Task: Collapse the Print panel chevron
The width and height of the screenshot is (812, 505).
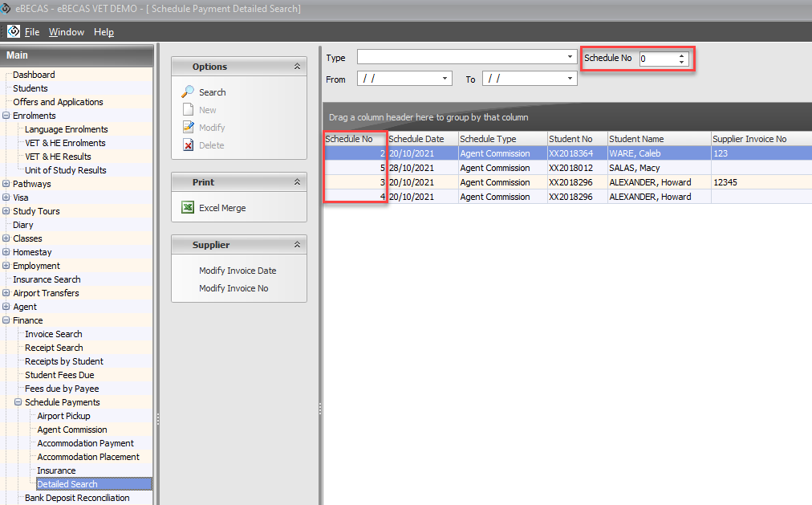Action: point(297,182)
